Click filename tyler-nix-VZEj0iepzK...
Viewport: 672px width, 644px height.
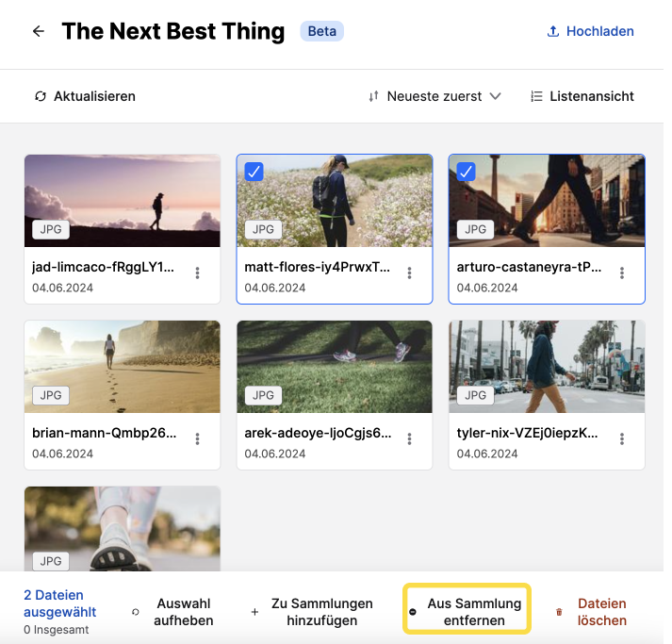[x=527, y=433]
